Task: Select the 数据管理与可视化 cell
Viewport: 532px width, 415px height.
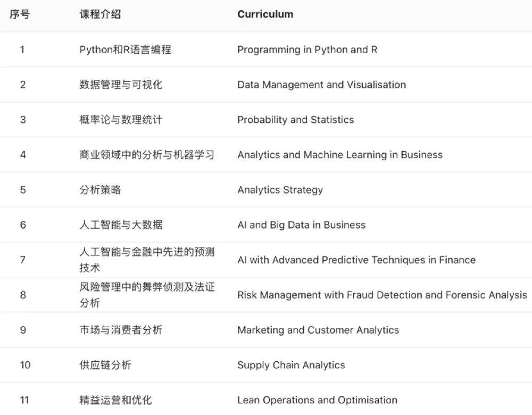Action: tap(121, 85)
